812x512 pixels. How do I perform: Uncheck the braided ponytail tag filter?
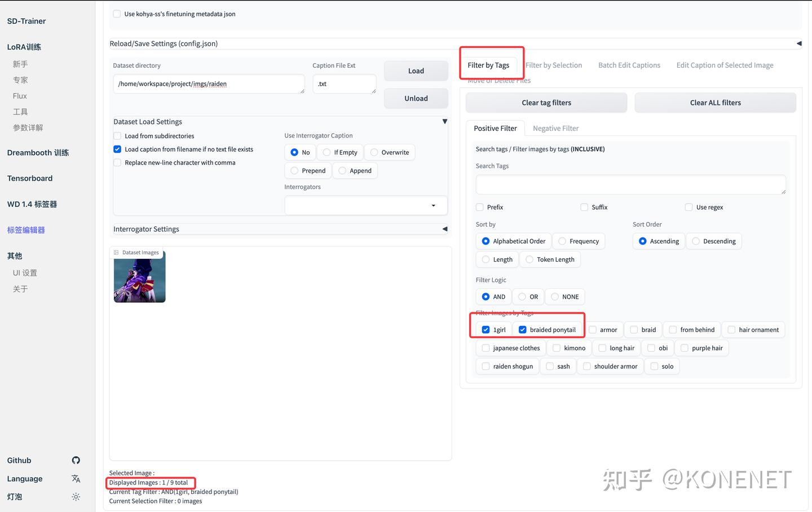point(522,329)
